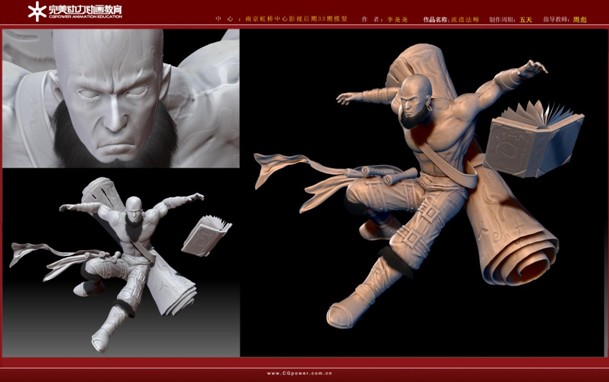The image size is (609, 382).
Task: Click the floating open book in large render
Action: coord(534,138)
